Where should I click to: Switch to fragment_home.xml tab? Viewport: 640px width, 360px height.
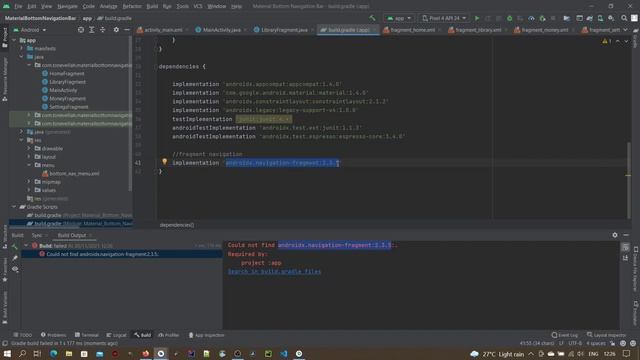click(412, 30)
